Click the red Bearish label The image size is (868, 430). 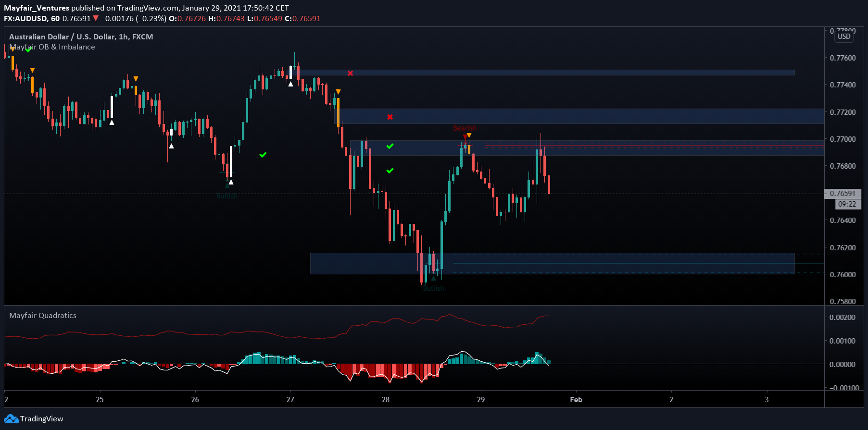(x=465, y=128)
